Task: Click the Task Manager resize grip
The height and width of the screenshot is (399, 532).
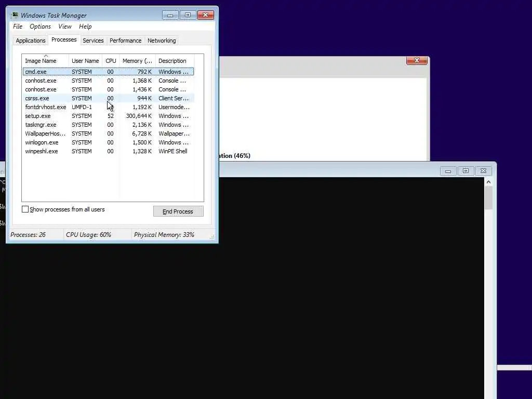Action: 212,237
